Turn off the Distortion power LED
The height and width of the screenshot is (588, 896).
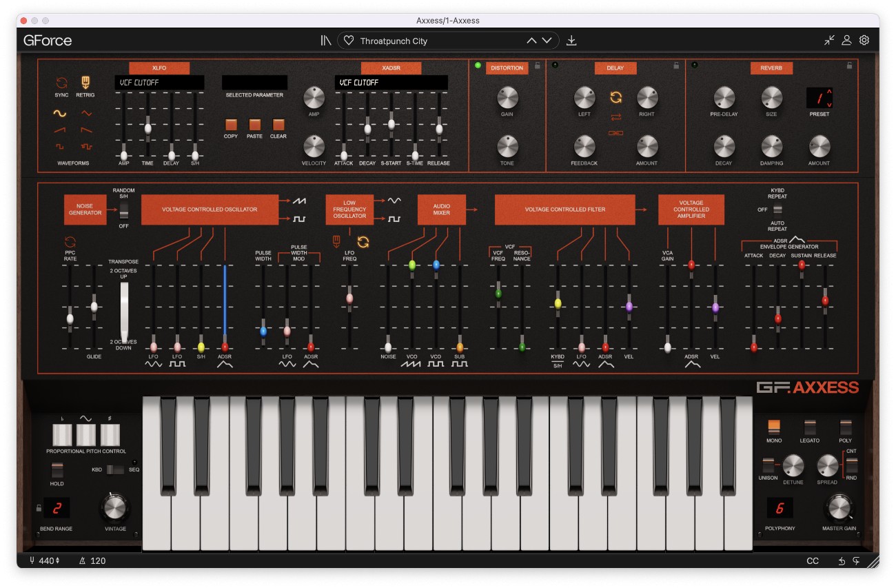tap(477, 66)
